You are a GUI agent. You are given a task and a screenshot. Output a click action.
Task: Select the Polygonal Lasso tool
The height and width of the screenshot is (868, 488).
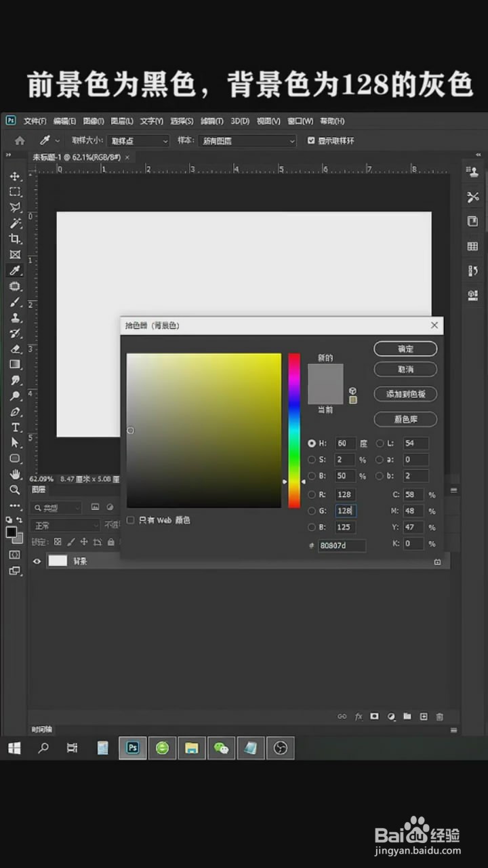(15, 208)
